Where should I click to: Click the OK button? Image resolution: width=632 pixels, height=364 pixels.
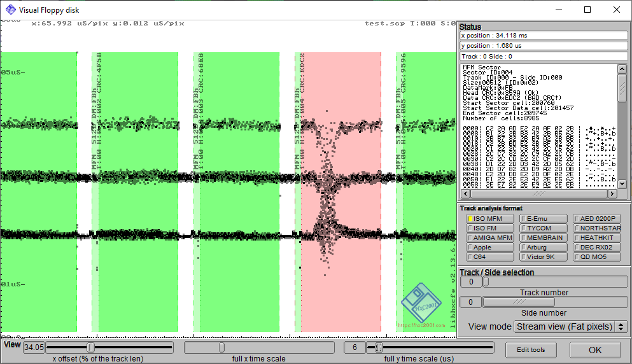click(595, 350)
